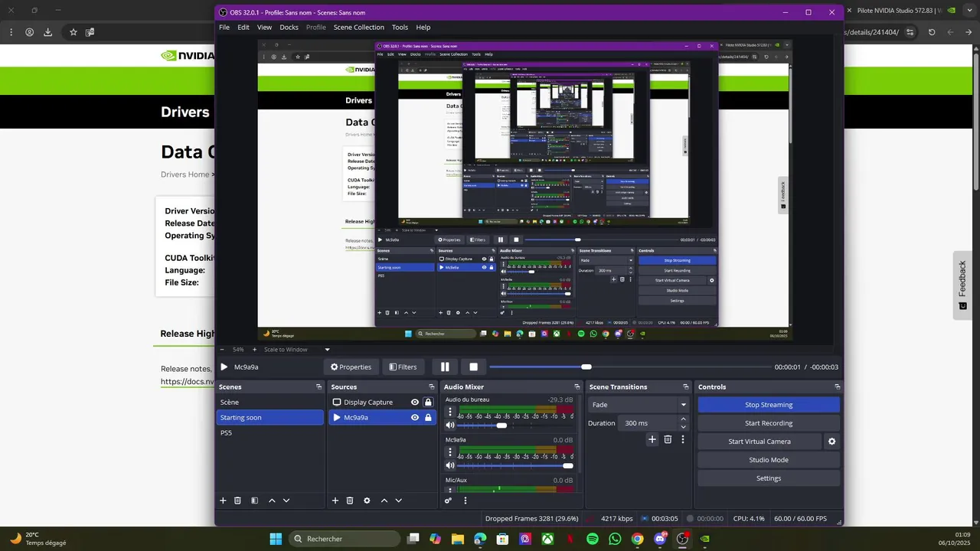This screenshot has height=551, width=980.
Task: Open Discord from the Windows taskbar
Action: pyautogui.click(x=660, y=539)
